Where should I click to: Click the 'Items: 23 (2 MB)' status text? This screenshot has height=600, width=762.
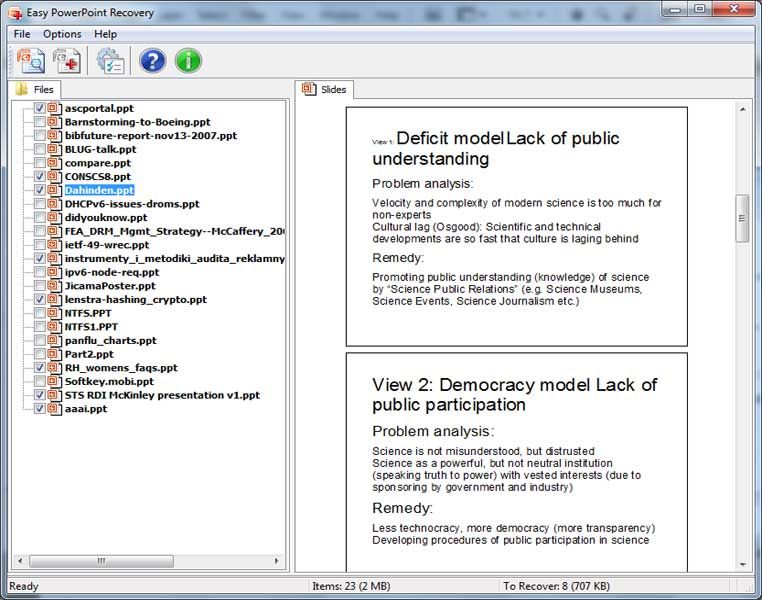click(351, 586)
